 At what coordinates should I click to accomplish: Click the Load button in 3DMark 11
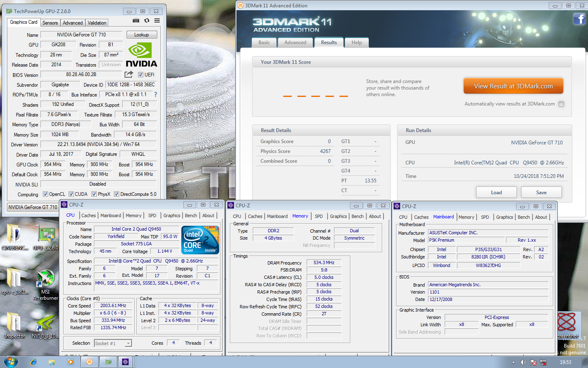(x=497, y=192)
